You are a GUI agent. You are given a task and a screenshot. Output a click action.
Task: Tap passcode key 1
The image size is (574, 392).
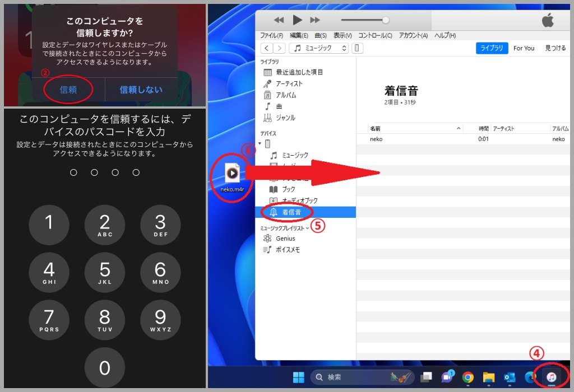pos(49,225)
